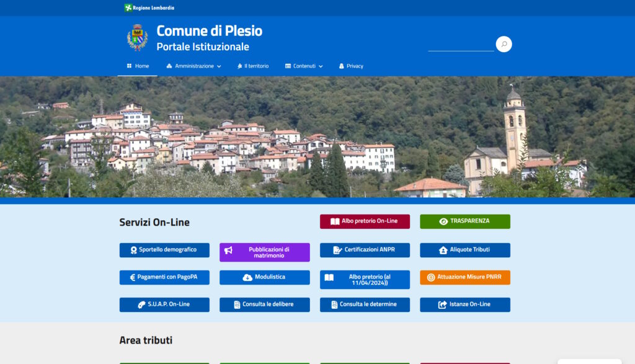Click the Portale Istituzionale subtitle
Image resolution: width=635 pixels, height=364 pixels.
203,47
